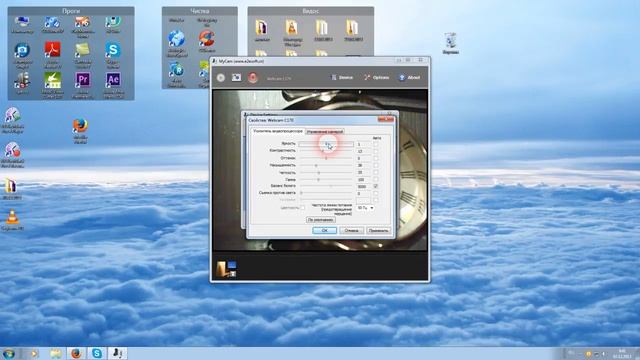Image resolution: width=640 pixels, height=360 pixels.
Task: Click the Баланс белого value field
Action: click(x=363, y=186)
